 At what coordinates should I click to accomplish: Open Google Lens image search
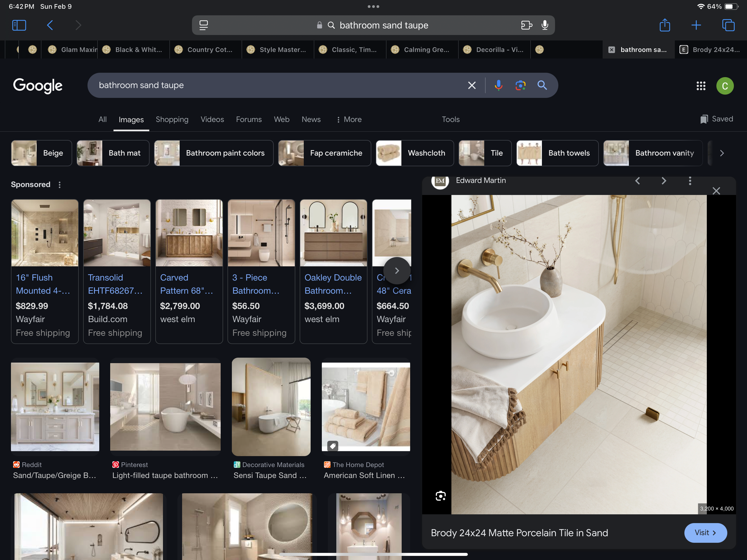tap(520, 85)
